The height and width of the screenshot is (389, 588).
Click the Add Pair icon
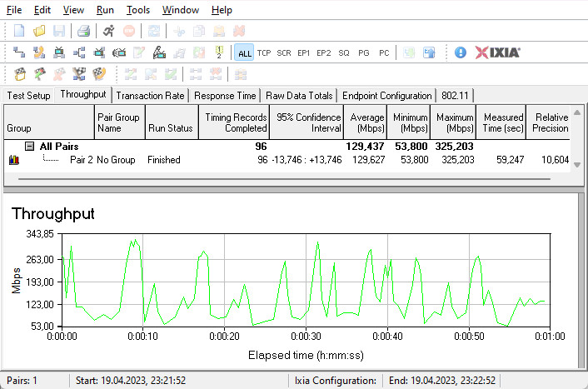19,52
